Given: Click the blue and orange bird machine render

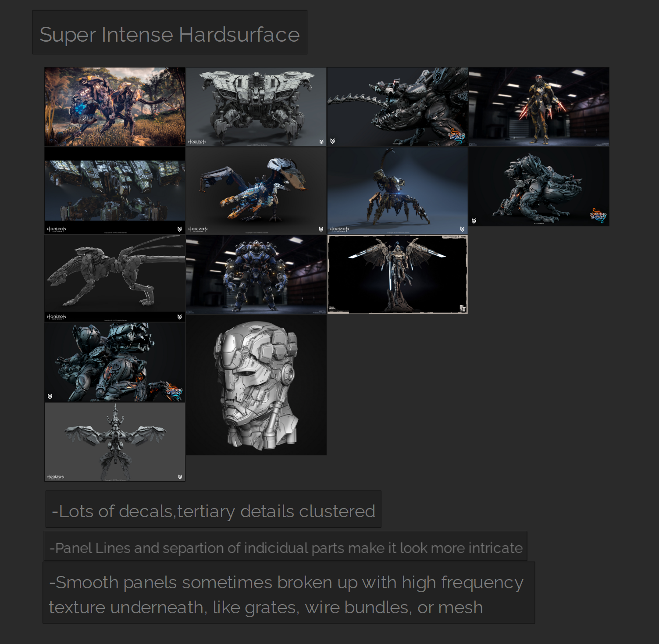Looking at the screenshot, I should coord(256,191).
